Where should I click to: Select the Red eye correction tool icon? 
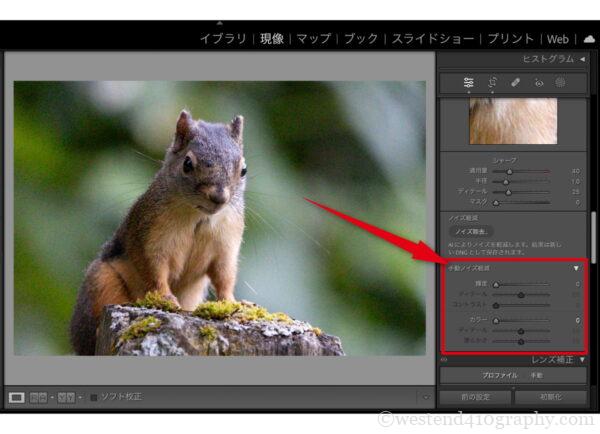(539, 83)
